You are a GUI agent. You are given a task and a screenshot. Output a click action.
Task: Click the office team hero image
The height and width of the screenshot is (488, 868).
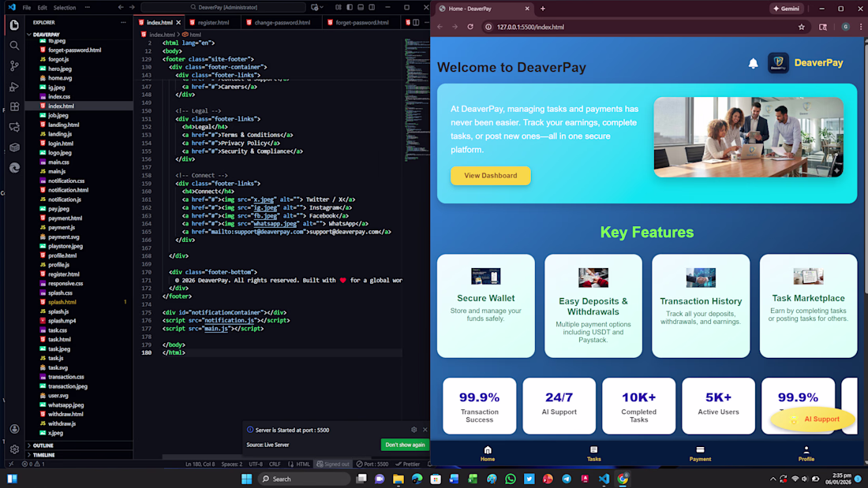point(748,137)
